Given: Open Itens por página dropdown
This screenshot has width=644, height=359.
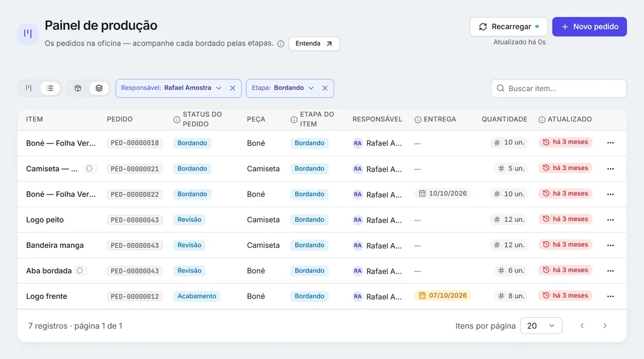Looking at the screenshot, I should pos(541,326).
